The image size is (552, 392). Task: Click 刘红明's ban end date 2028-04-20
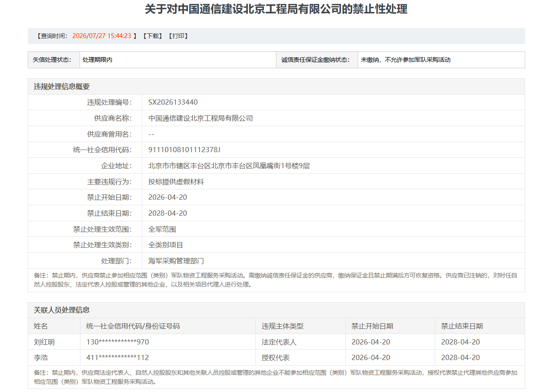pos(461,342)
